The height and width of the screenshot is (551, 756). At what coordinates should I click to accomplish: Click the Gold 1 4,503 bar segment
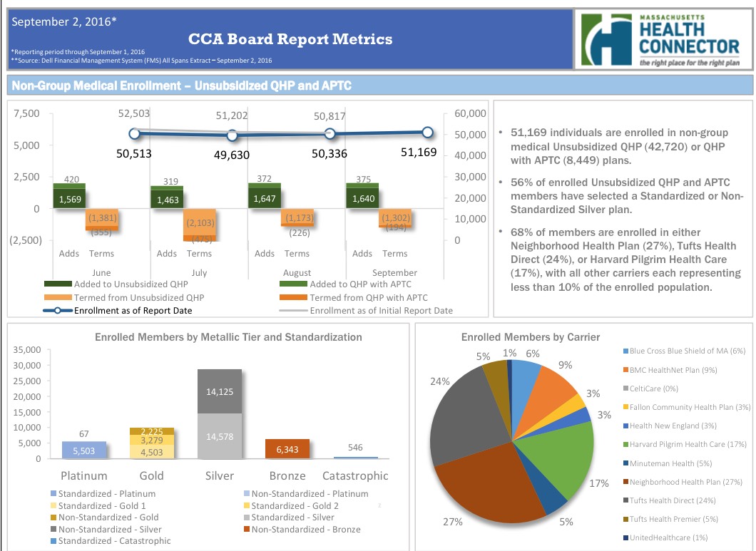(151, 452)
